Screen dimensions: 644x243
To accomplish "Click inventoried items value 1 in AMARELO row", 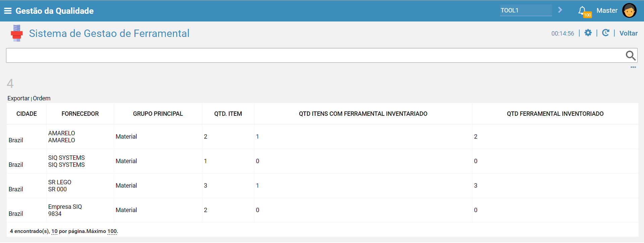I will (257, 137).
